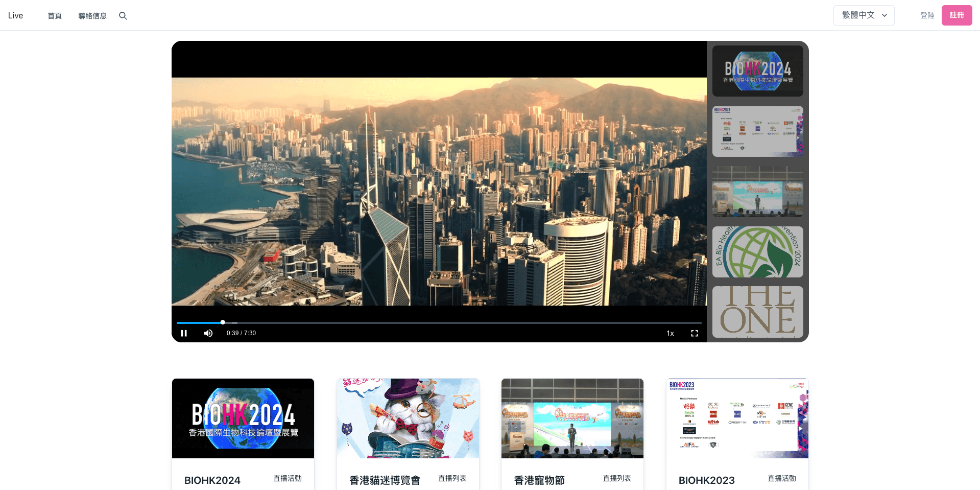Image resolution: width=980 pixels, height=490 pixels.
Task: Pick EA Bio Health Convention 2024 thumbnail
Action: click(757, 252)
